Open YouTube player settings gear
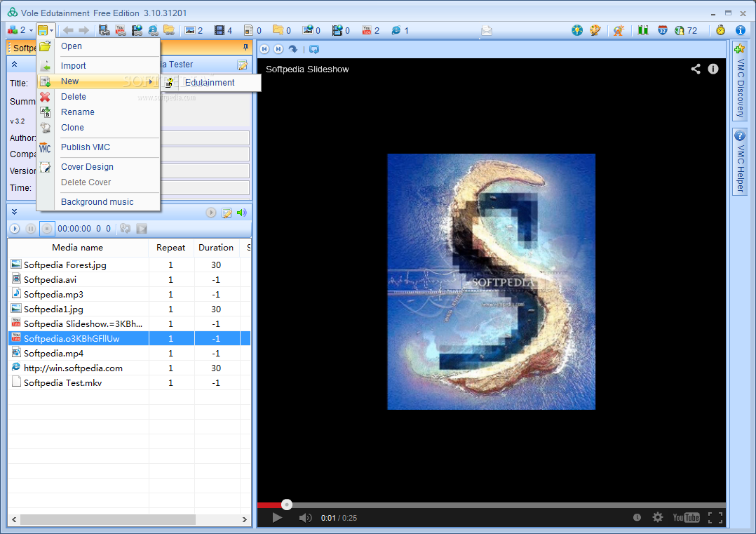Viewport: 756px width, 534px height. (x=658, y=517)
